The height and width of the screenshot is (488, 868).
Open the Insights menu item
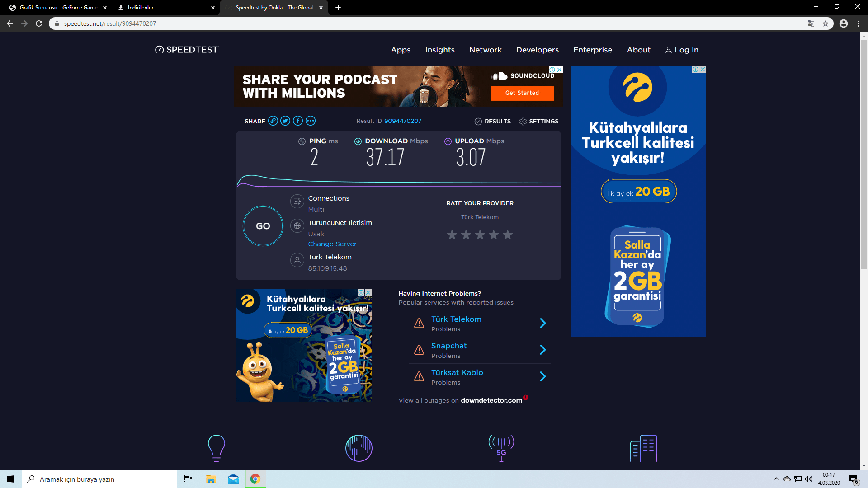(439, 50)
